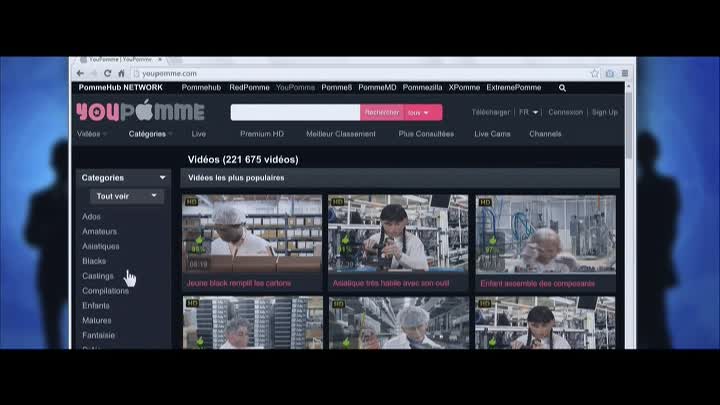Select Fantaisie in the sidebar list
Screen dimensions: 720x405
[x=98, y=335]
